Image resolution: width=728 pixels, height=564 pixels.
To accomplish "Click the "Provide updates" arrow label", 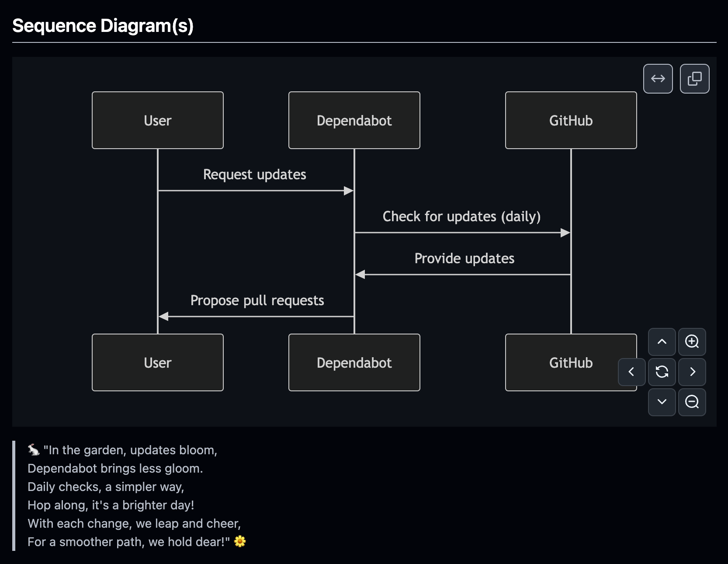I will pos(464,258).
